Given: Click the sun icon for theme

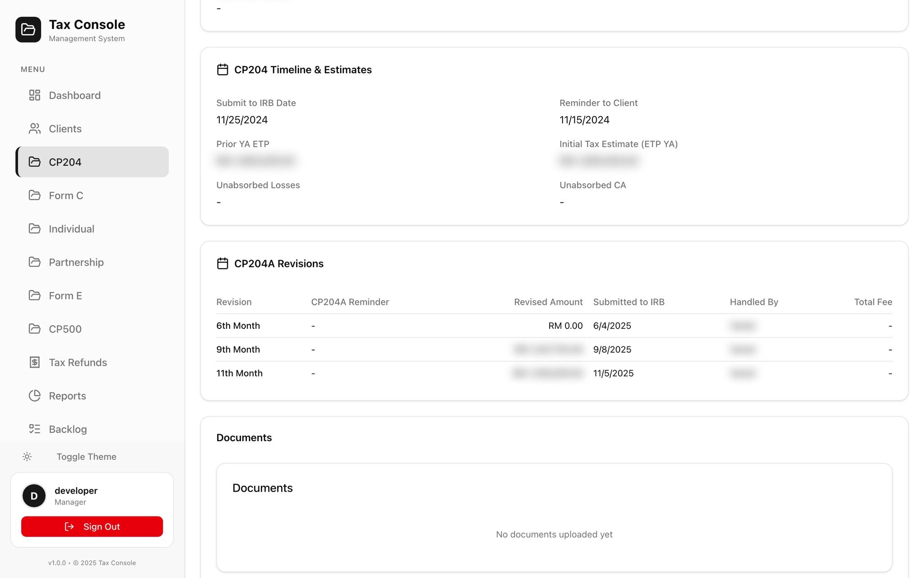Looking at the screenshot, I should pos(27,457).
